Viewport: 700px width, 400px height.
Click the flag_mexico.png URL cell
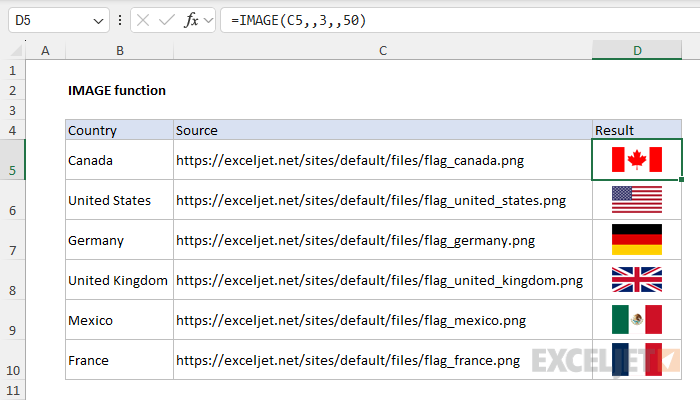[383, 320]
